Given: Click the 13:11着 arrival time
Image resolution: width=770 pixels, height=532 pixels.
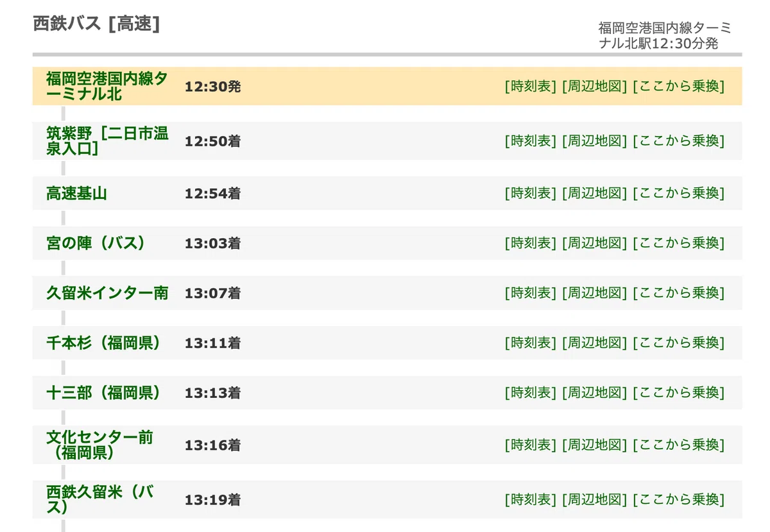Looking at the screenshot, I should [x=212, y=343].
